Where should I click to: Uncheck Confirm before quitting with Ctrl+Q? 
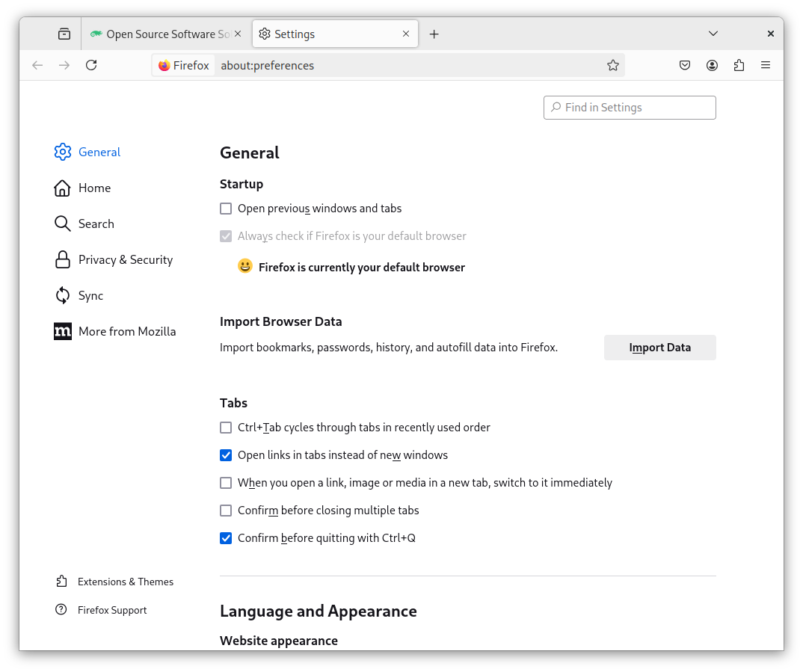(226, 538)
